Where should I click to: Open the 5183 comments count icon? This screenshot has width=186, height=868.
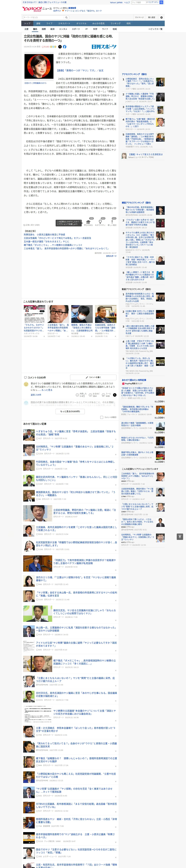click(46, 47)
